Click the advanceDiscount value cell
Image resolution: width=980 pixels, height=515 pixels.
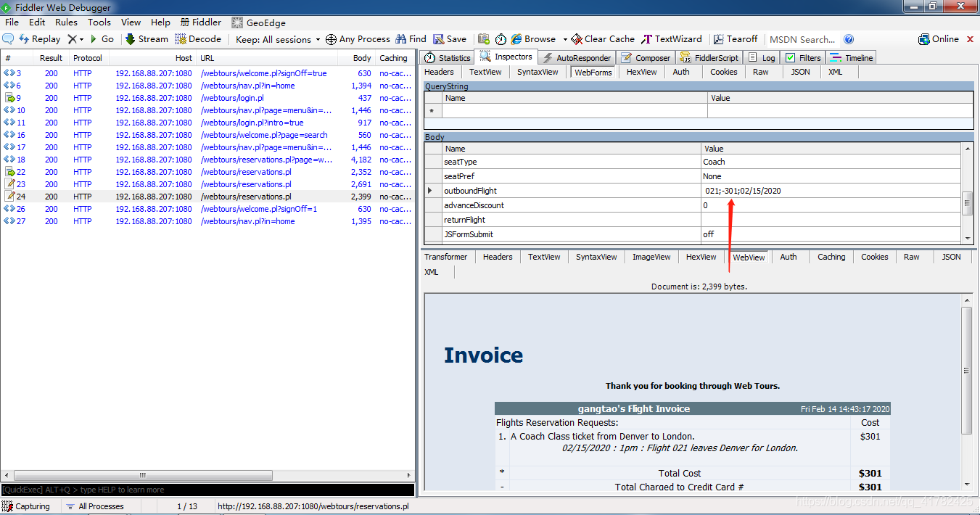[831, 205]
